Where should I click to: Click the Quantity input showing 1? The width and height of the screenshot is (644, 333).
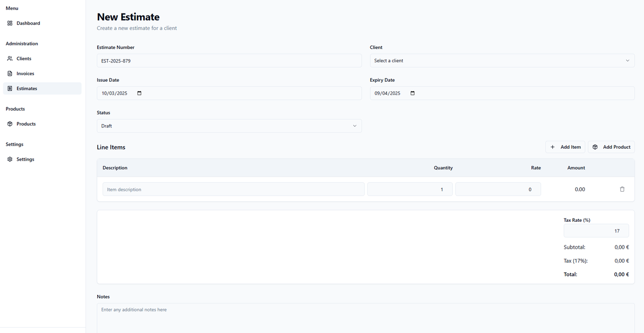tap(410, 190)
